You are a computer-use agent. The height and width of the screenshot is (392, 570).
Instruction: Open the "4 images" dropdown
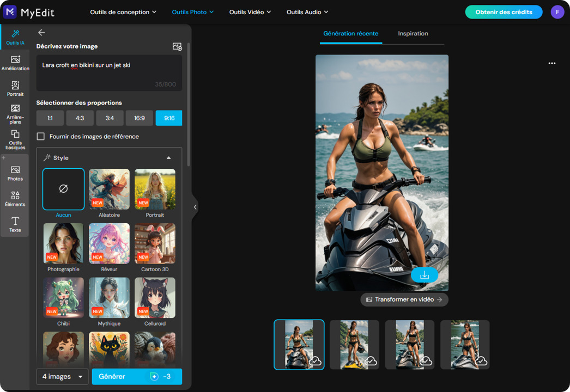tap(62, 376)
